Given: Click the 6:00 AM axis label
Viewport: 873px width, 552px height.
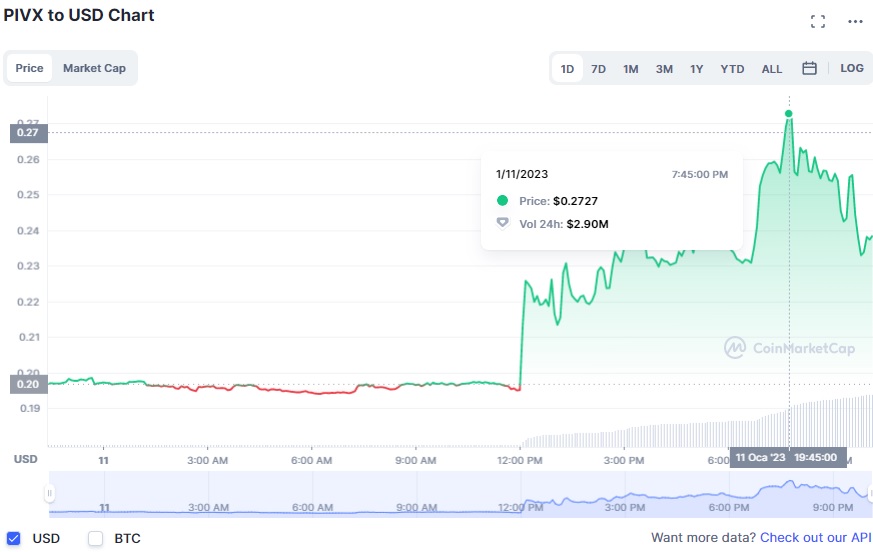Looking at the screenshot, I should coord(311,461).
